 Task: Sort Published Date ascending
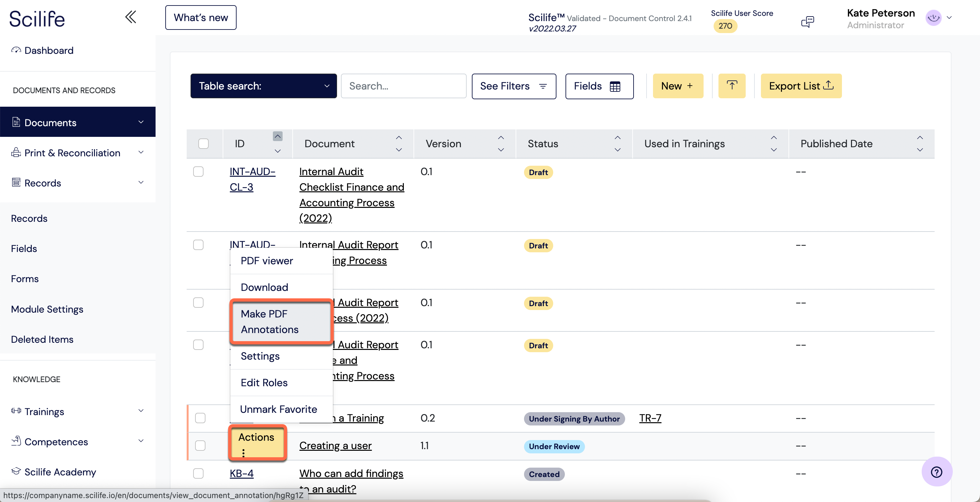tap(920, 137)
